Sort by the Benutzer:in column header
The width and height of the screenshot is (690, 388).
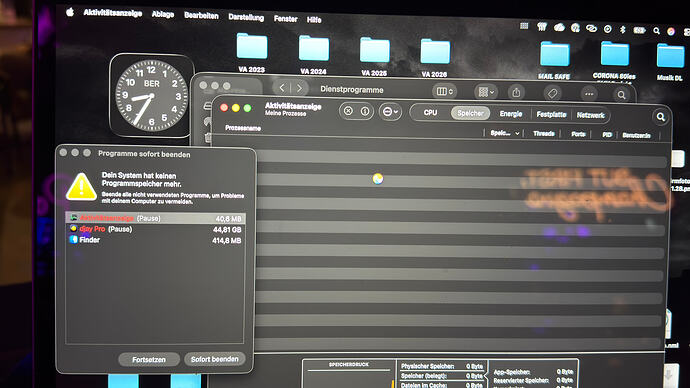(636, 135)
